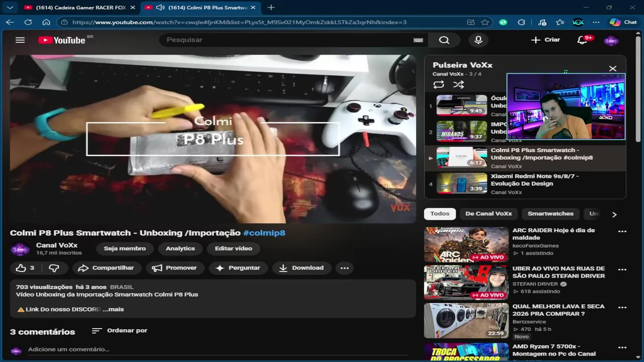Open the #colmip8 hashtag link
Viewport: 644px width, 362px height.
tap(264, 233)
